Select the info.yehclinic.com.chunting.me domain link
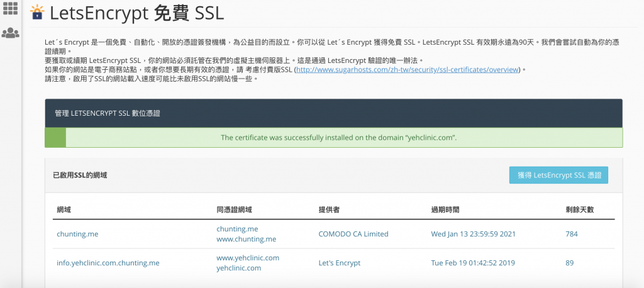The width and height of the screenshot is (644, 288). (x=108, y=263)
